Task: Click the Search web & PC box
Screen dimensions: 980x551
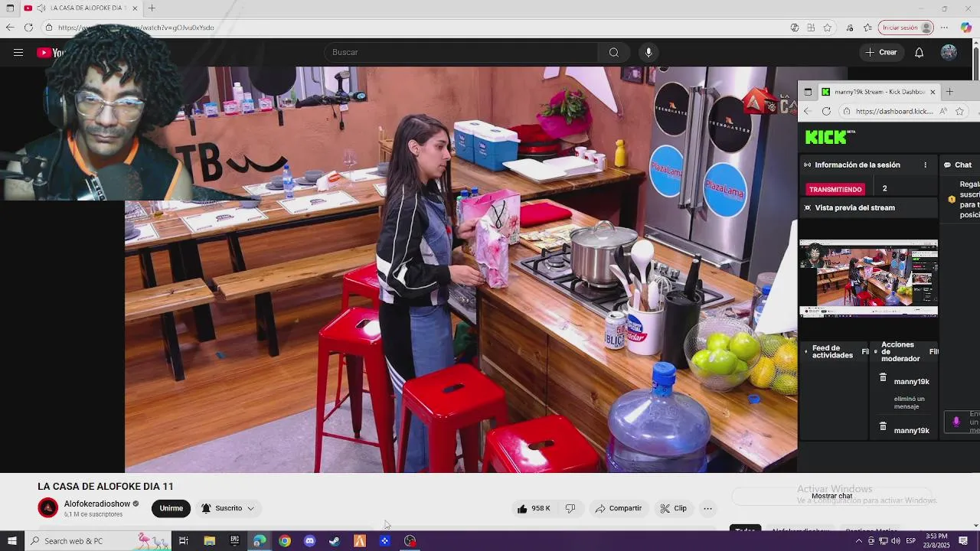Action: click(x=100, y=541)
